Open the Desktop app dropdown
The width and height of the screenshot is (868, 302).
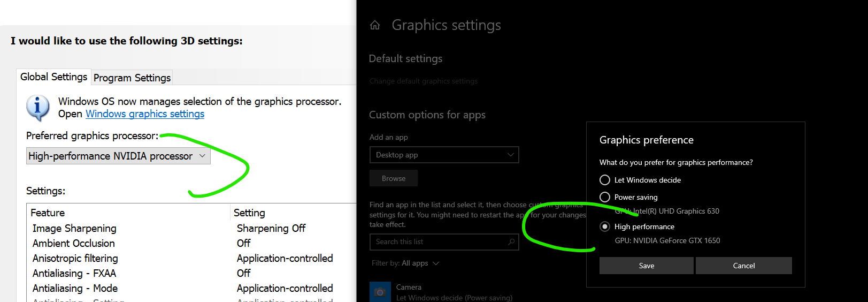444,155
